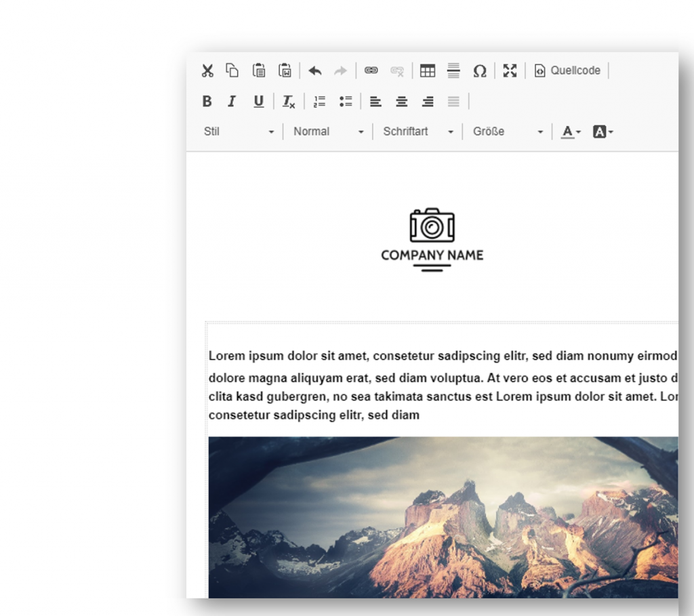
Task: Click the Cut scissors icon
Action: point(207,70)
